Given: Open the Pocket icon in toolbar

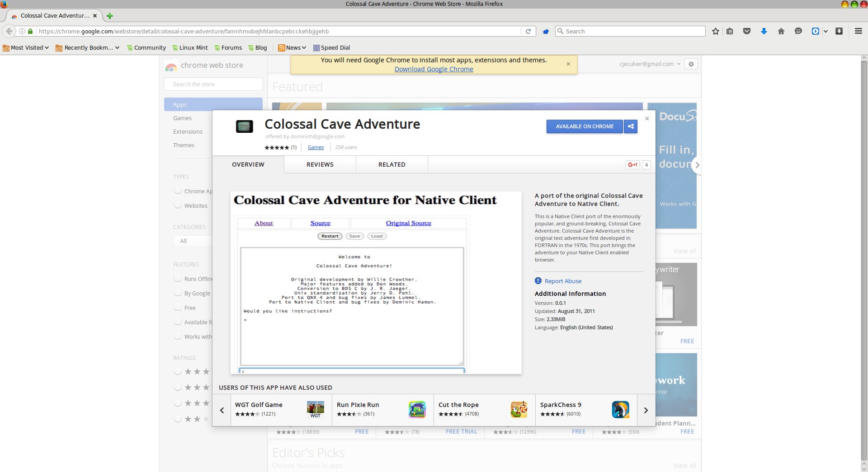Looking at the screenshot, I should pyautogui.click(x=747, y=31).
